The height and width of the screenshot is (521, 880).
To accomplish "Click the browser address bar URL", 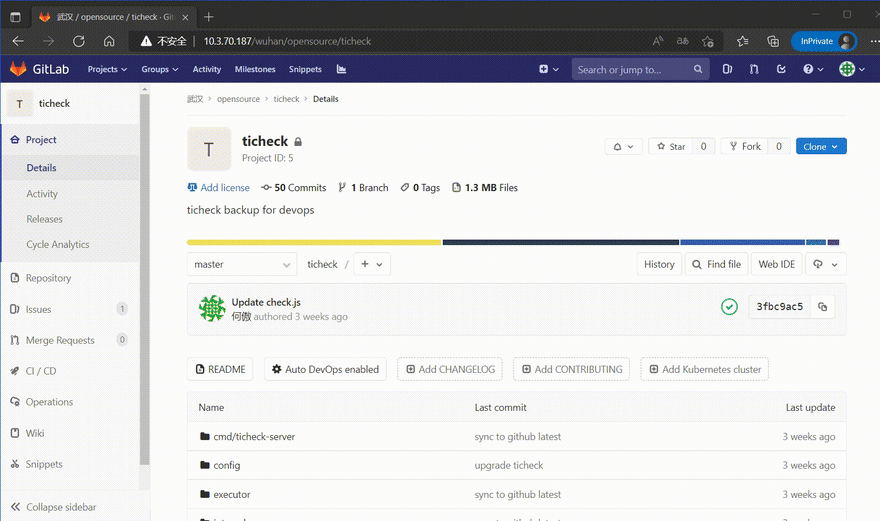I will pos(287,41).
